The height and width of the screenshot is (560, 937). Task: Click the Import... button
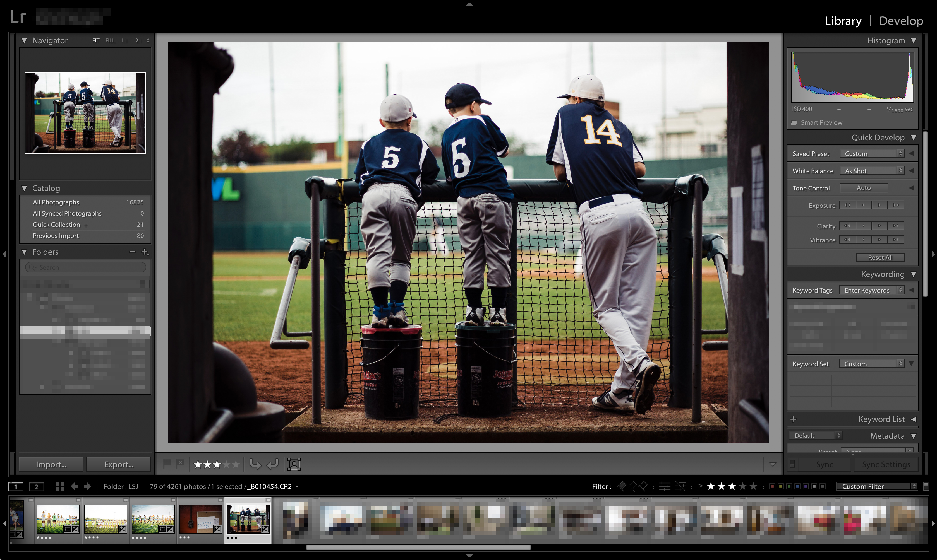51,464
